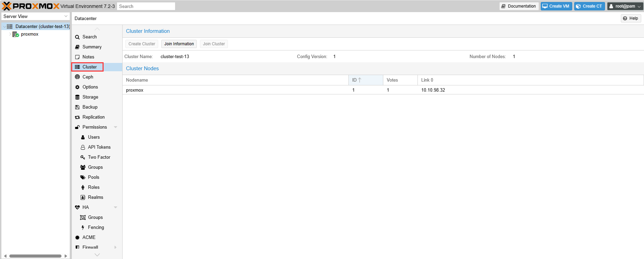The image size is (644, 259).
Task: Click the Fencing lightning bolt icon
Action: 83,228
